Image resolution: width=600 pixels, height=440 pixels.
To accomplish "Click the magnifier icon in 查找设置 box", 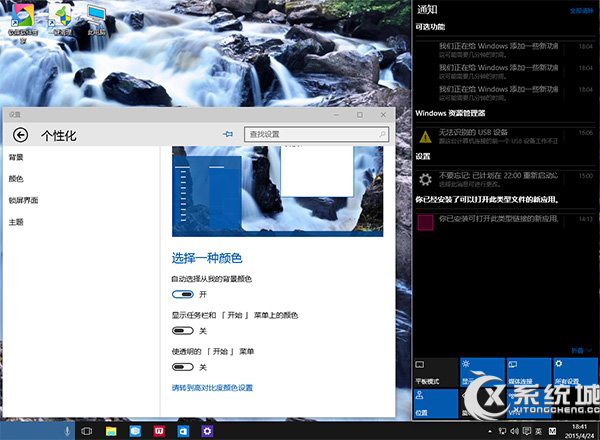I will (x=382, y=134).
